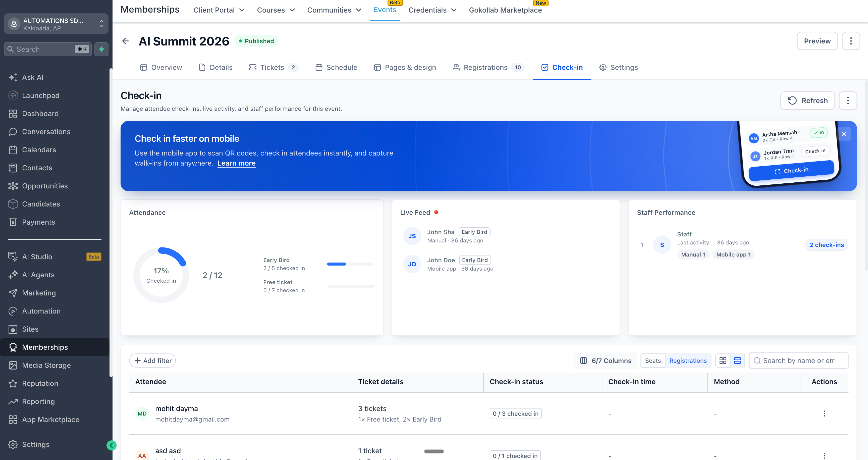The height and width of the screenshot is (460, 868).
Task: Close the mobile check-in banner
Action: pyautogui.click(x=844, y=134)
